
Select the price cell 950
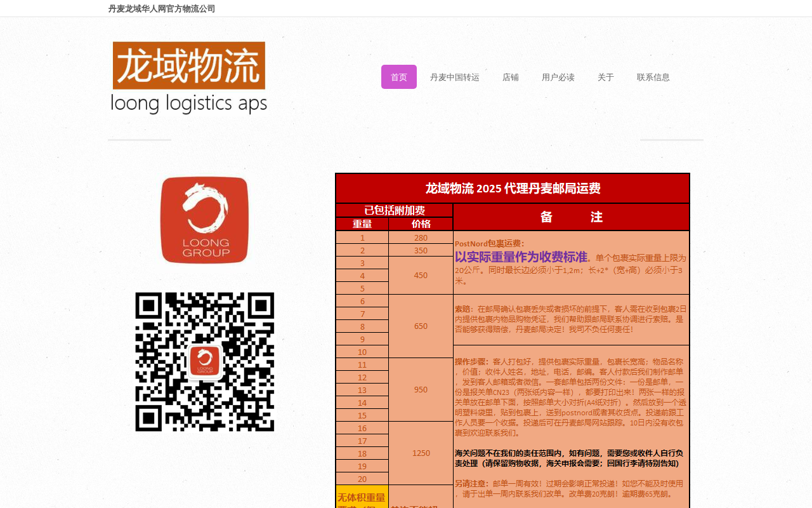tap(421, 390)
